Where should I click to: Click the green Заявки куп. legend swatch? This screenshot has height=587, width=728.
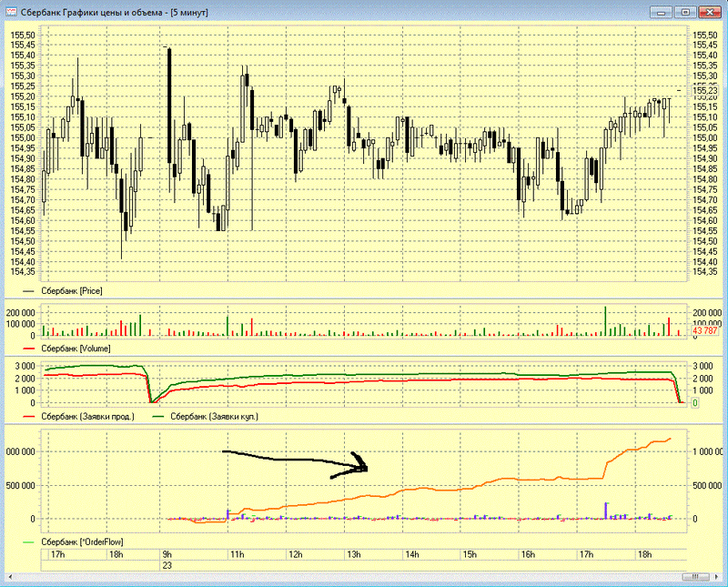157,417
